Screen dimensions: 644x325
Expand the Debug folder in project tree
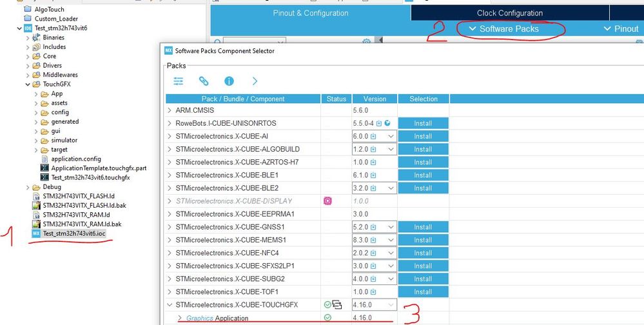(x=28, y=187)
